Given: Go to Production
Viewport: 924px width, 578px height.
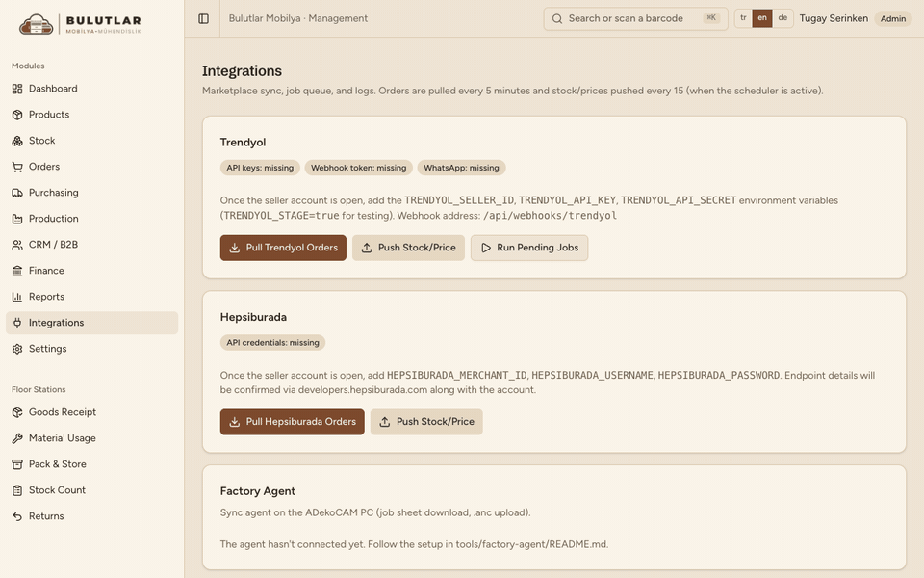Looking at the screenshot, I should [92, 219].
